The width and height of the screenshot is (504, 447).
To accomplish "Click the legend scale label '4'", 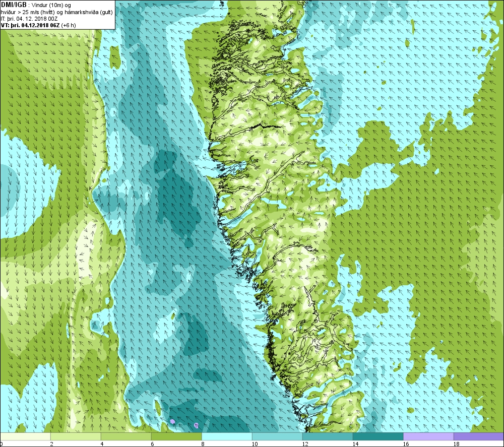I will pyautogui.click(x=102, y=444).
